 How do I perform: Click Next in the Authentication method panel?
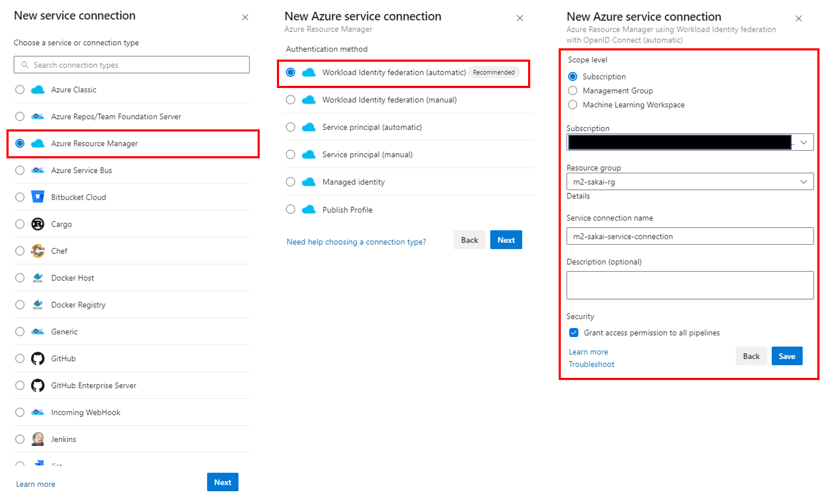[x=506, y=240]
